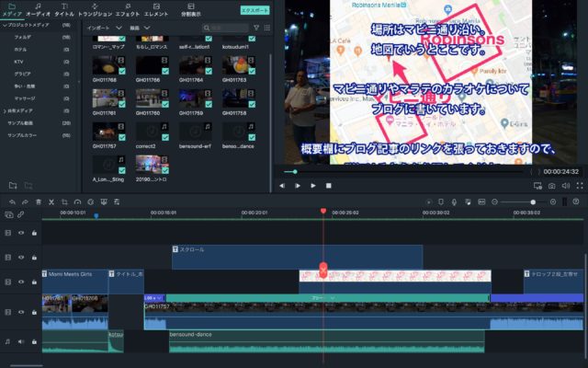
Task: Click the undo arrow in timeline toolbar
Action: [11, 201]
